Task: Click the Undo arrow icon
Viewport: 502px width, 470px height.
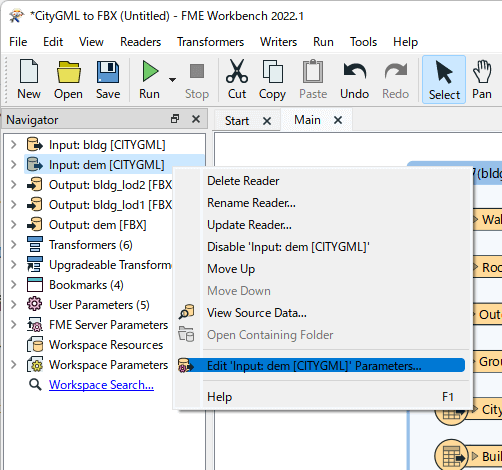Action: pos(355,71)
